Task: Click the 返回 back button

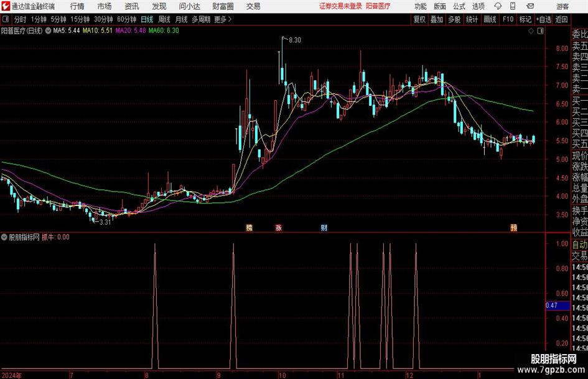Action: pyautogui.click(x=561, y=19)
